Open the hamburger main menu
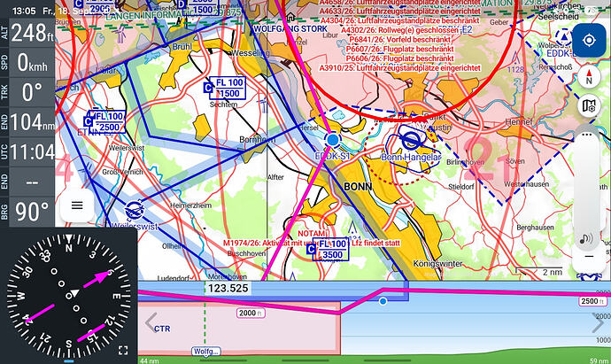Image resolution: width=611 pixels, height=364 pixels. 77,205
